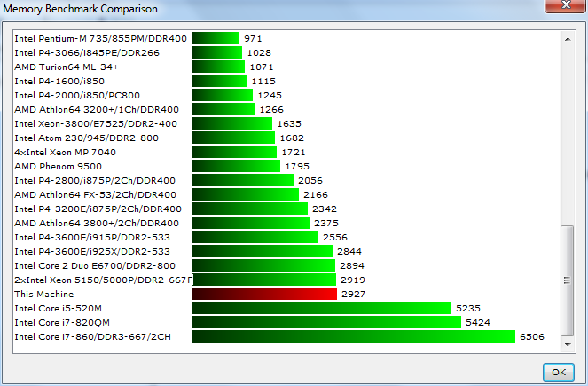The height and width of the screenshot is (386, 588).
Task: Click the green bar for Intel Core i7-860
Action: [x=353, y=336]
